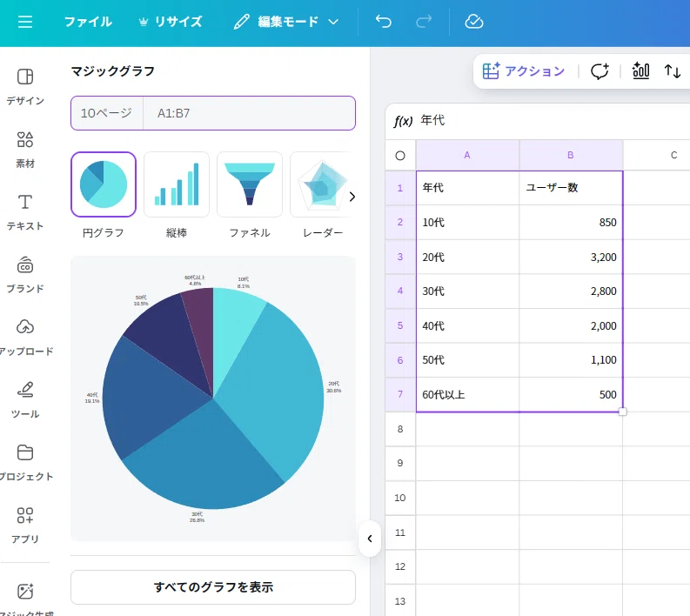Image resolution: width=690 pixels, height=616 pixels.
Task: Select all cells with corner circle
Action: [400, 156]
